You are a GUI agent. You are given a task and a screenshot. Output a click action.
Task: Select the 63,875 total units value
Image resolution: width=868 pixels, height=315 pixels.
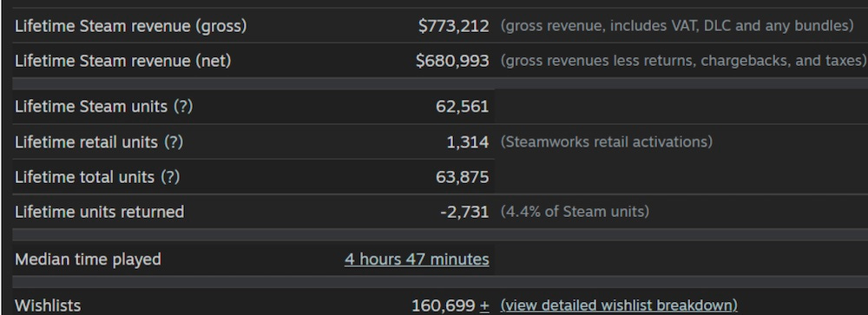[463, 177]
